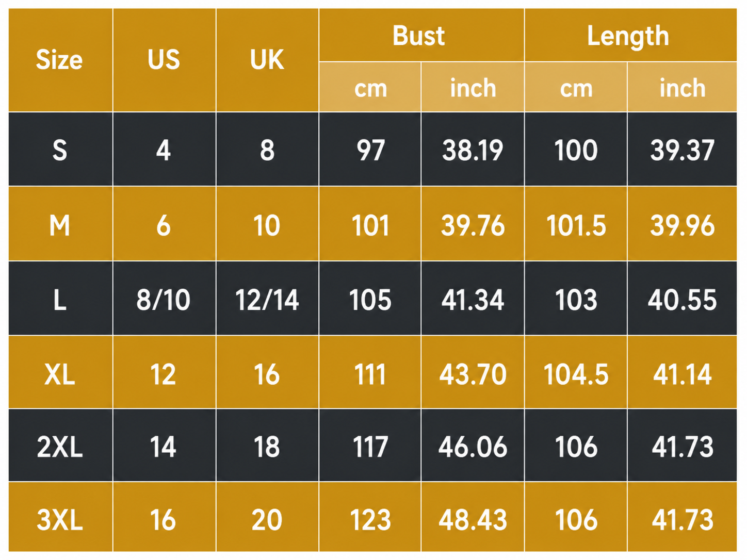Select the US column header
747x560 pixels.
[164, 60]
